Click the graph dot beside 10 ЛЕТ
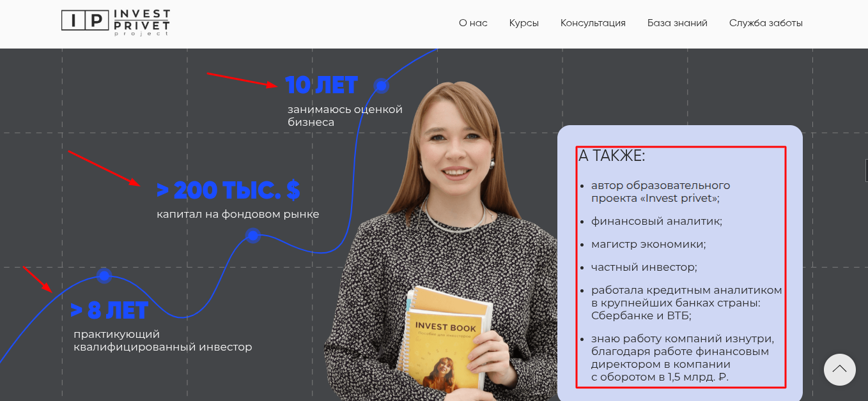This screenshot has width=868, height=401. pos(381,85)
